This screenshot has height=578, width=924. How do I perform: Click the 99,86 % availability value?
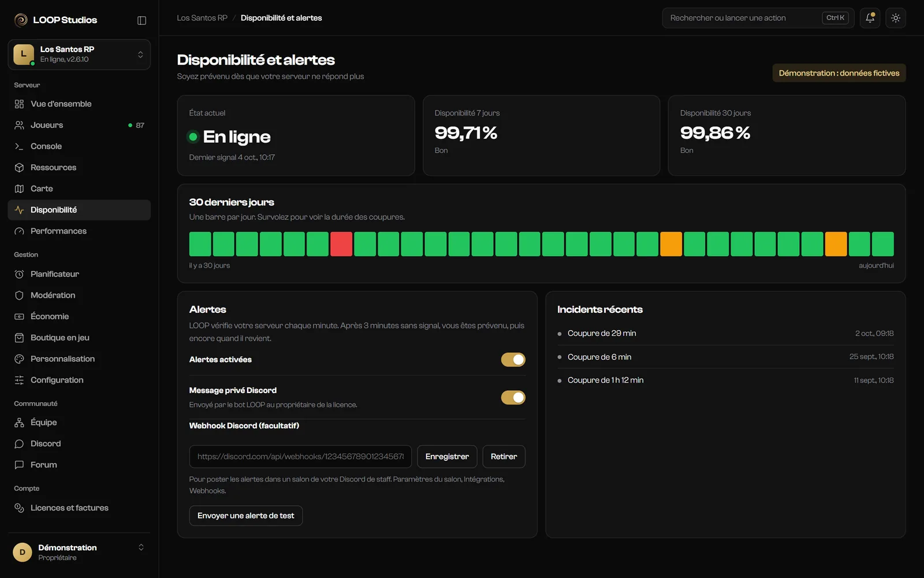point(715,133)
